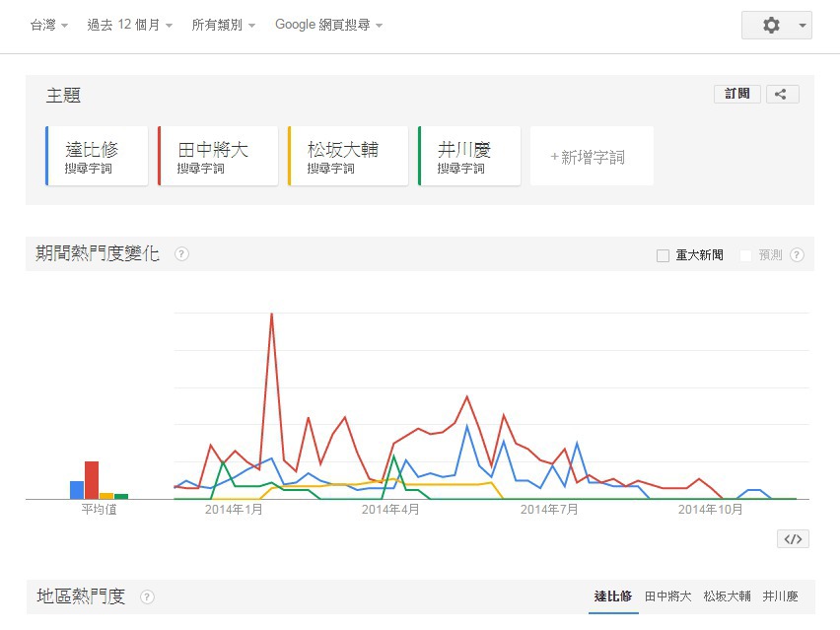Image resolution: width=840 pixels, height=630 pixels.
Task: Click the tallest red peak on chart
Action: tap(271, 315)
